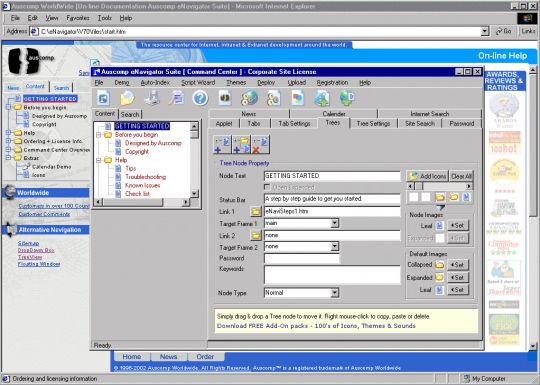The height and width of the screenshot is (385, 540).
Task: Select Calendar Demo in the browser tree
Action: pyautogui.click(x=51, y=167)
